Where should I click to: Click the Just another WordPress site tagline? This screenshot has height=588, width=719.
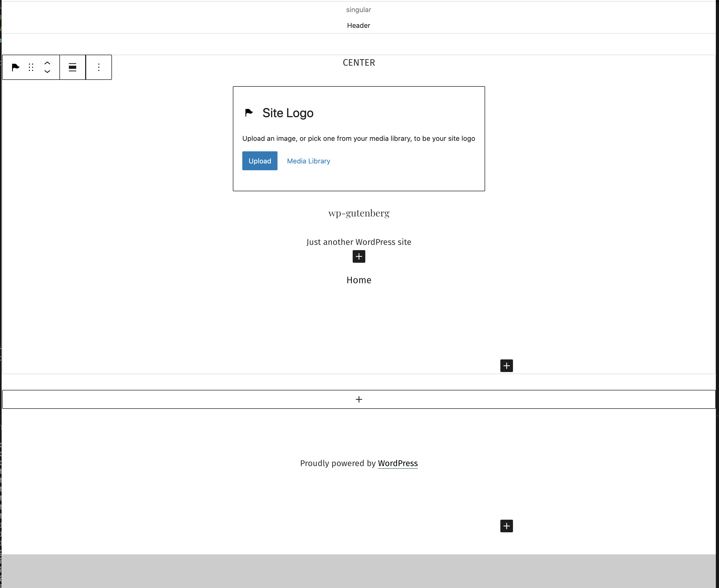(359, 242)
